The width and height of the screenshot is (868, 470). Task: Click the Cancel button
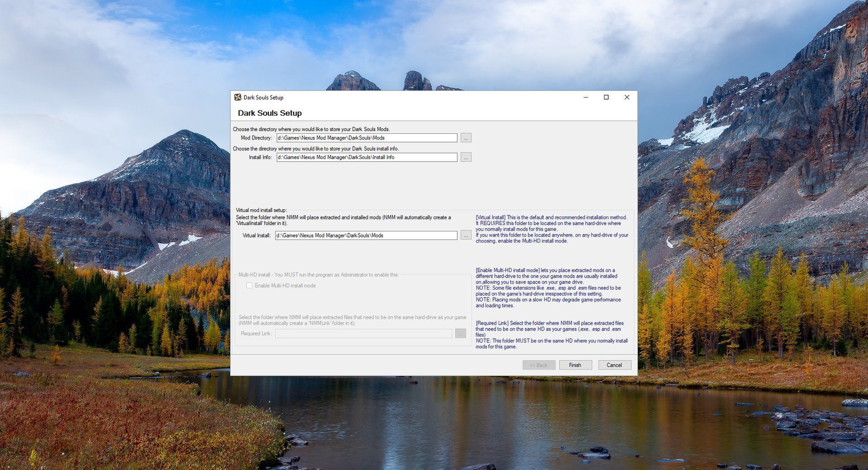(614, 365)
